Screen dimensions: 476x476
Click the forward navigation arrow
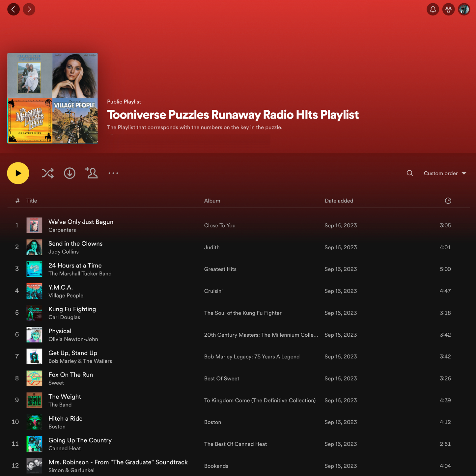tap(29, 9)
